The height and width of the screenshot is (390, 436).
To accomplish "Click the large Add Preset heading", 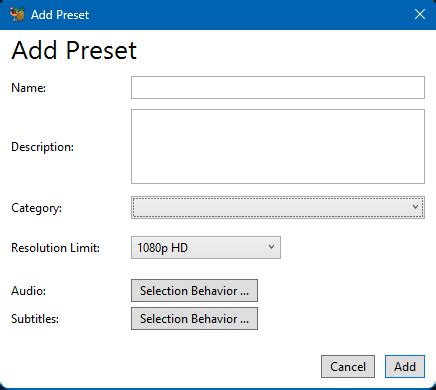I will pos(74,51).
